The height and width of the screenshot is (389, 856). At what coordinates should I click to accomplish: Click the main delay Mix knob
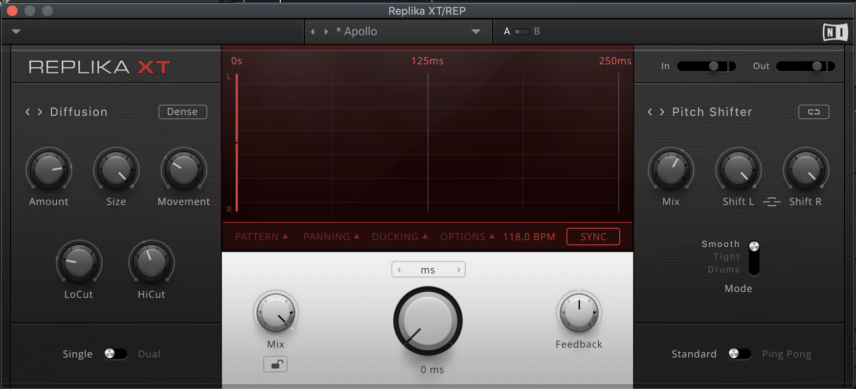click(x=276, y=312)
